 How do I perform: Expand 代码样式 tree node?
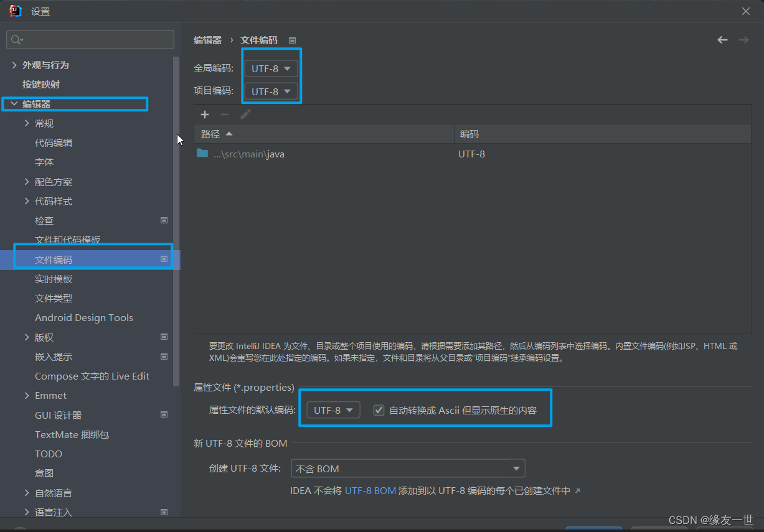tap(27, 201)
